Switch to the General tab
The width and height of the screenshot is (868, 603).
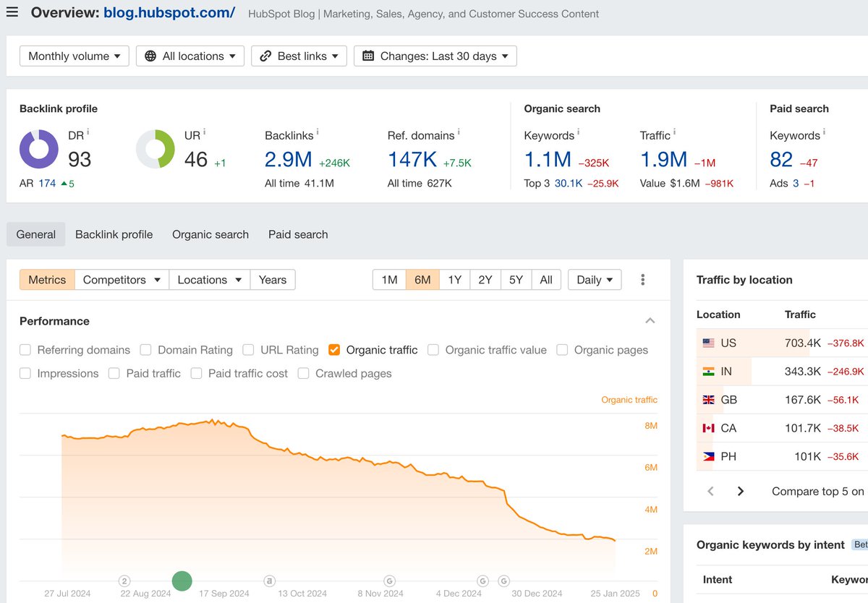tap(36, 234)
